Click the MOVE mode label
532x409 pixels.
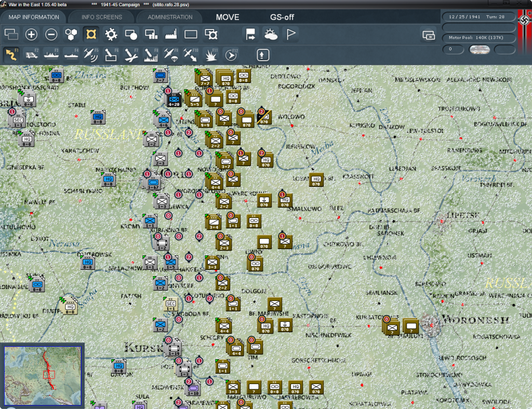pos(228,17)
